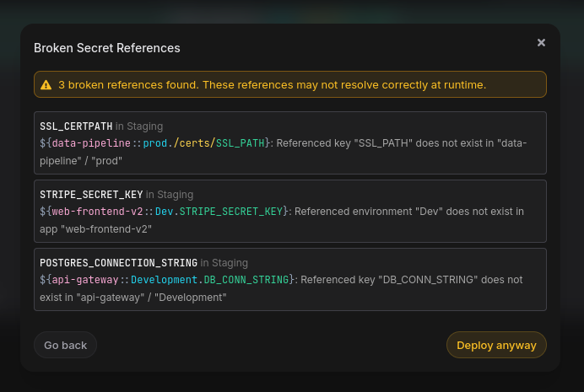Click the Development environment in reference code
This screenshot has width=584, height=392.
(165, 280)
